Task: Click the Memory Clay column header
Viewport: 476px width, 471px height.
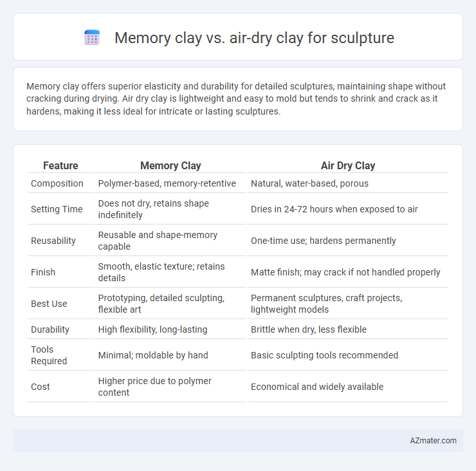Action: click(170, 165)
